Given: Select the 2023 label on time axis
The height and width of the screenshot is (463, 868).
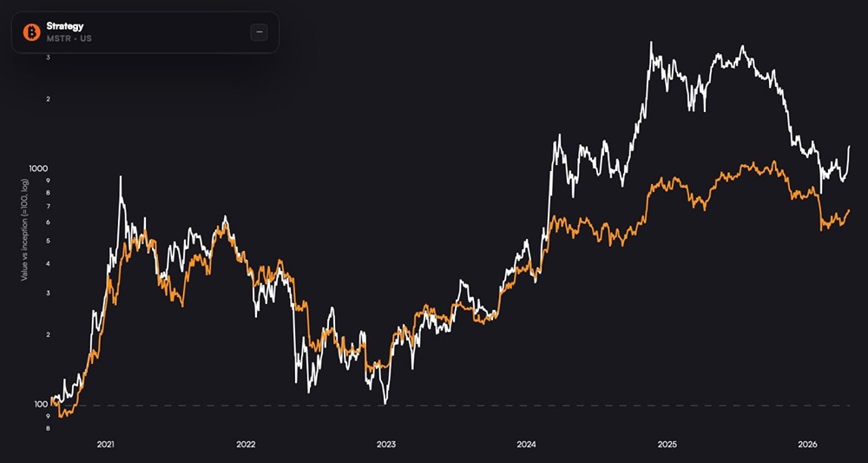Looking at the screenshot, I should (x=386, y=444).
